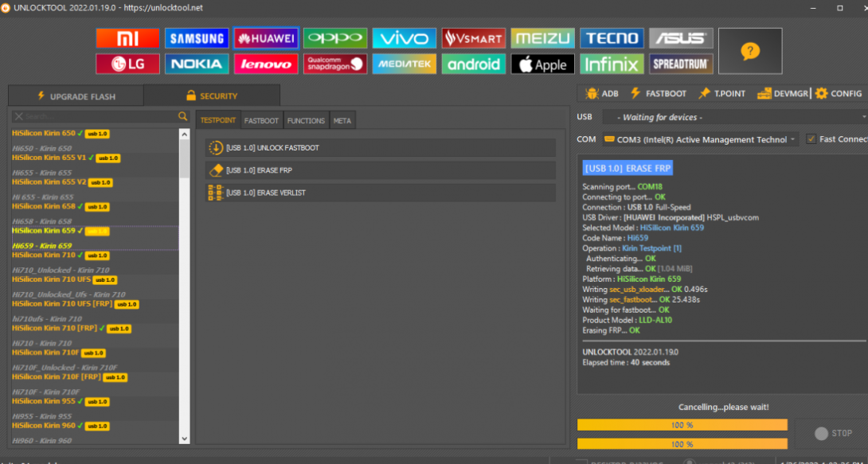Select the Infinix brand icon
This screenshot has width=868, height=464.
pyautogui.click(x=612, y=64)
